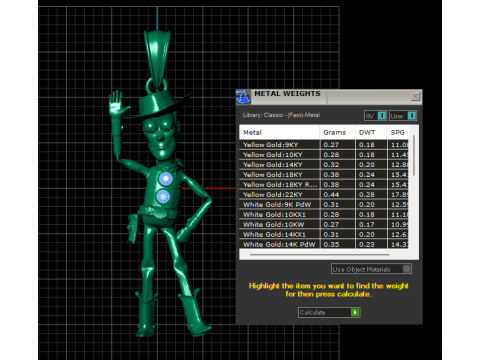The image size is (480, 360).
Task: Toggle the GV switch
Action: click(x=375, y=116)
